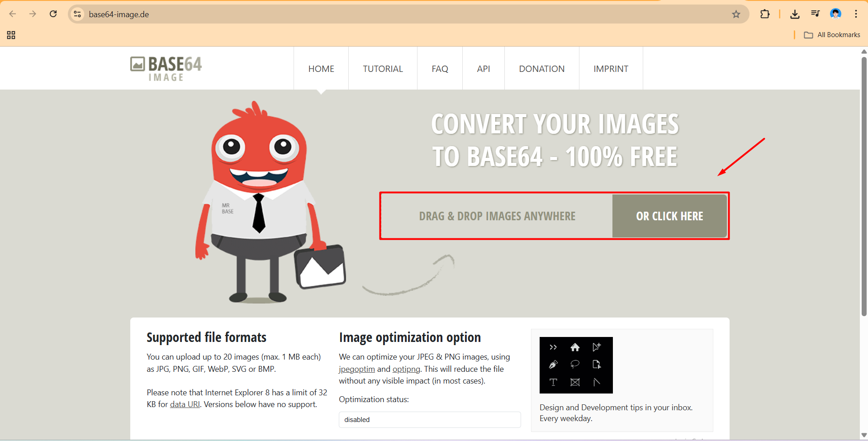868x441 pixels.
Task: Open the browser media controls icon
Action: click(815, 14)
